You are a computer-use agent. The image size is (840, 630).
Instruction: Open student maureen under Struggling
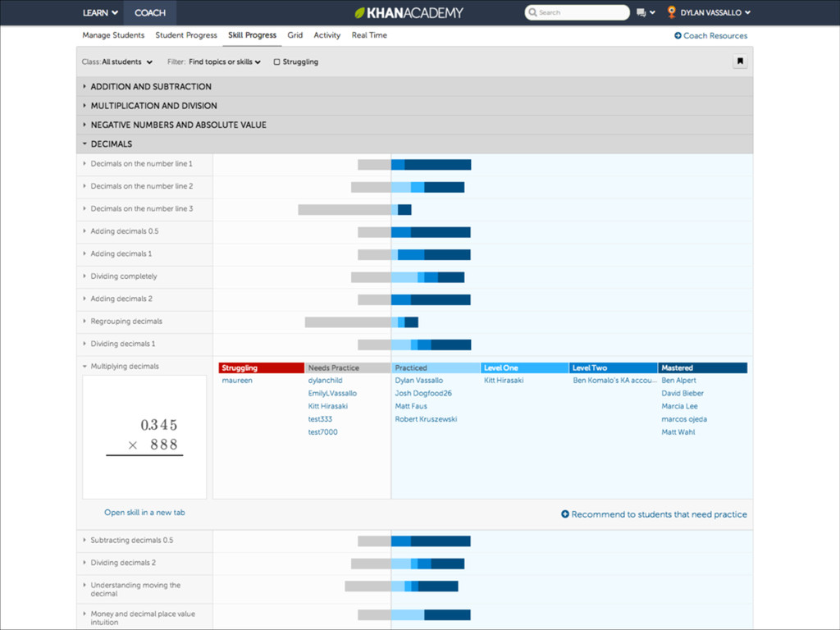(237, 381)
